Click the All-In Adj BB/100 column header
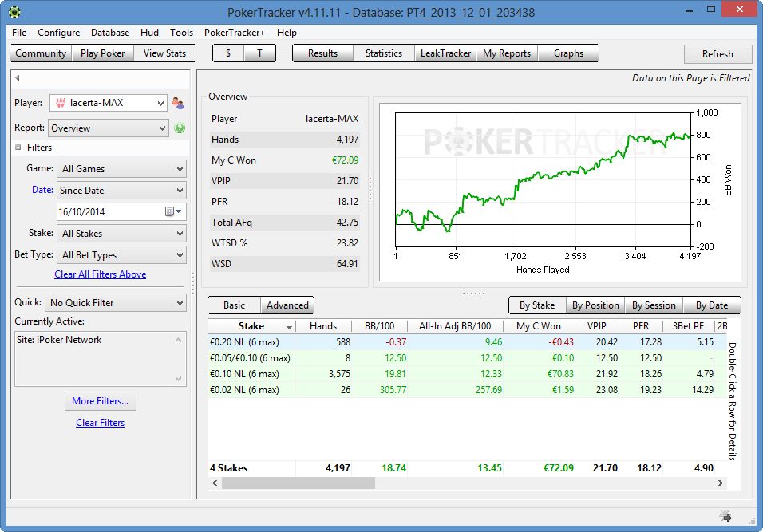 click(x=455, y=326)
